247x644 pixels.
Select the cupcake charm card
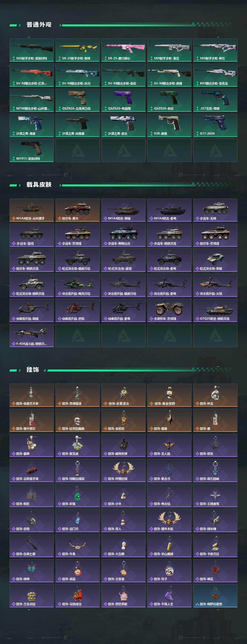(123, 595)
